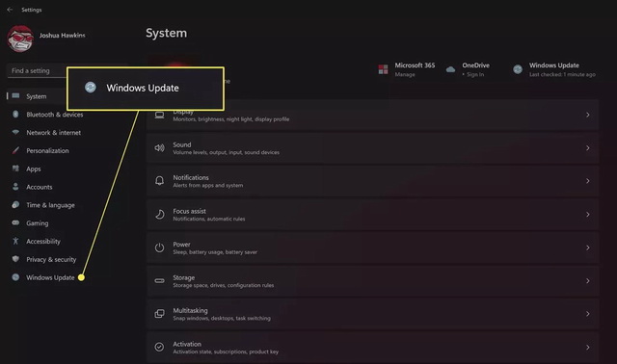Viewport: 617px width, 364px height.
Task: Select System in the sidebar
Action: pos(36,96)
